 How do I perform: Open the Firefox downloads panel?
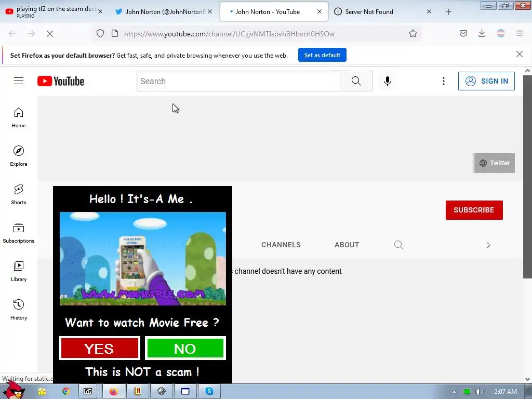click(482, 33)
